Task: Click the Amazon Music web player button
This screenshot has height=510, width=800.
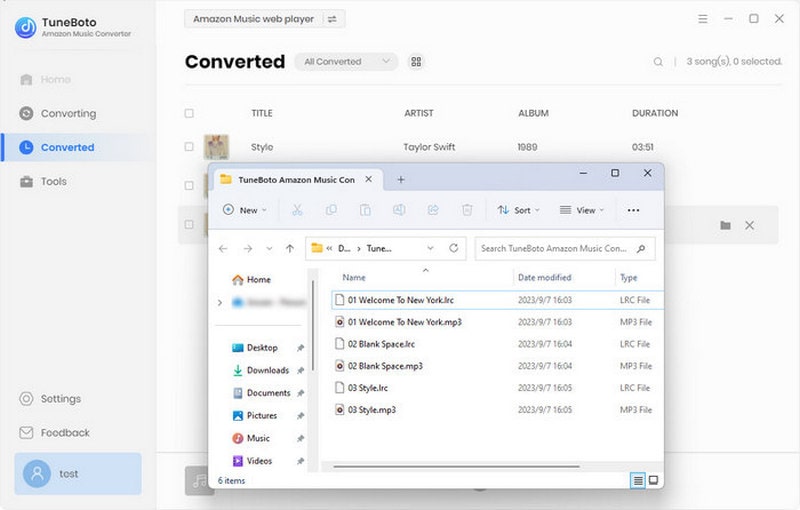Action: click(x=253, y=19)
